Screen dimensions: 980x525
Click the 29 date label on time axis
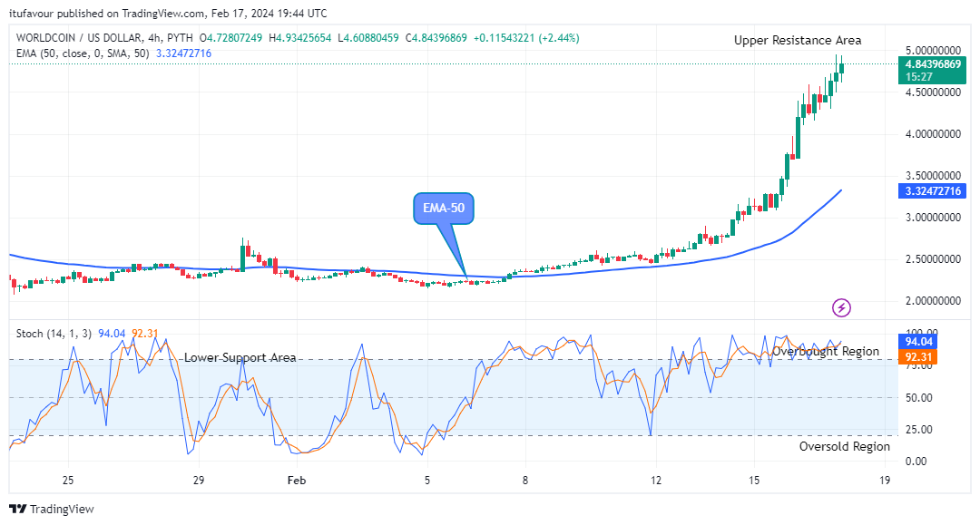coord(199,481)
